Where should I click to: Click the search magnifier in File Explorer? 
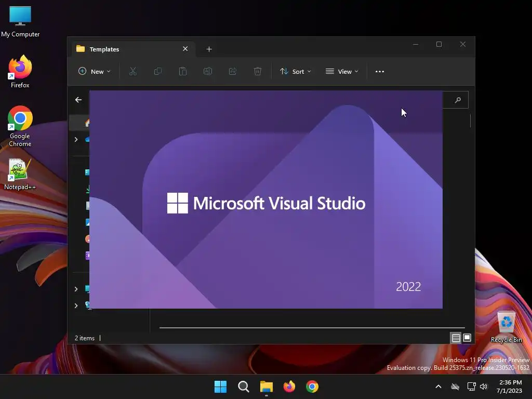point(458,100)
